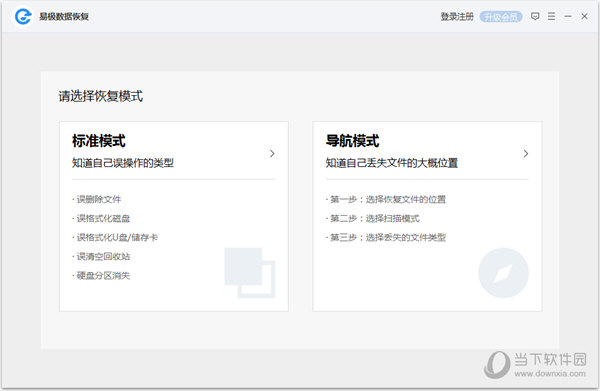This screenshot has width=600, height=391.
Task: Click the 升级会员 button
Action: 501,17
